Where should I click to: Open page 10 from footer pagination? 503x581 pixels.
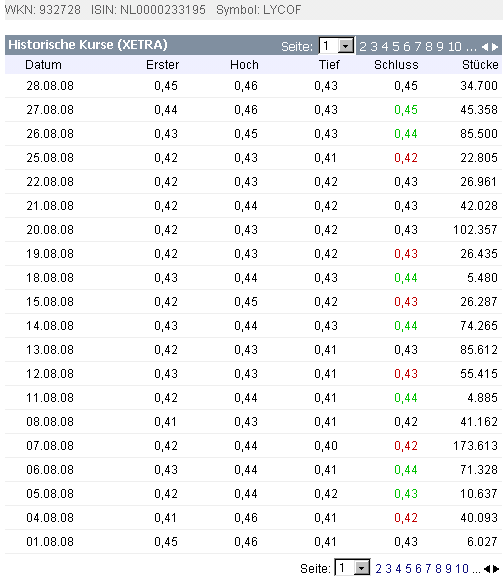pos(462,568)
